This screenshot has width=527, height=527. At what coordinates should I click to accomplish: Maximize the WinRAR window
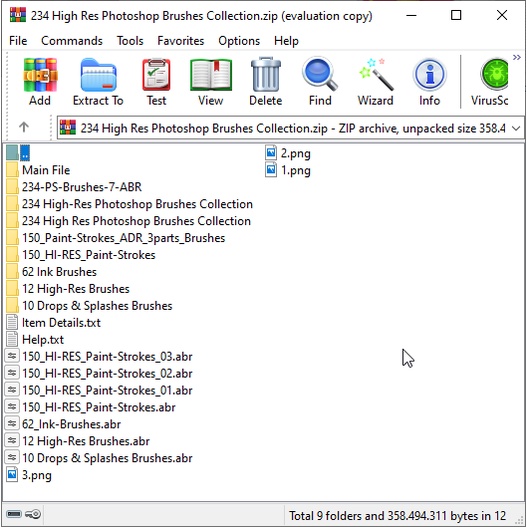click(x=456, y=15)
